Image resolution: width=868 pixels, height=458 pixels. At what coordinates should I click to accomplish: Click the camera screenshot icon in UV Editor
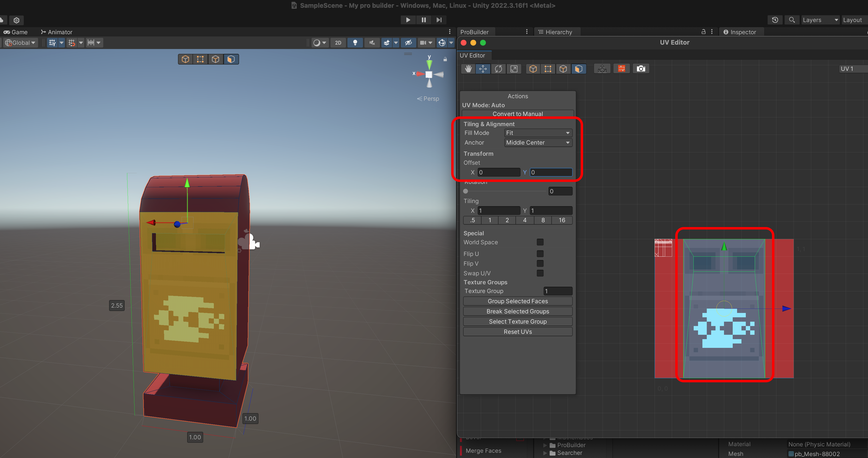641,69
